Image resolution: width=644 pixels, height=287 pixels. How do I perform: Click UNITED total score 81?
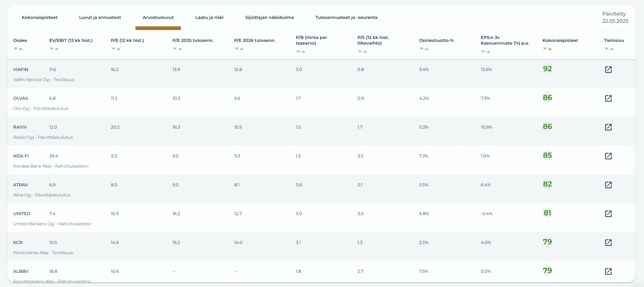(547, 213)
